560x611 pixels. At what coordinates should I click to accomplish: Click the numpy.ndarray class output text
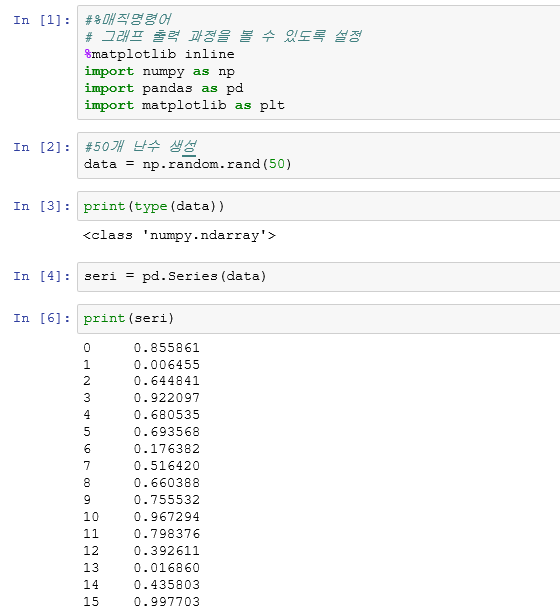(179, 235)
